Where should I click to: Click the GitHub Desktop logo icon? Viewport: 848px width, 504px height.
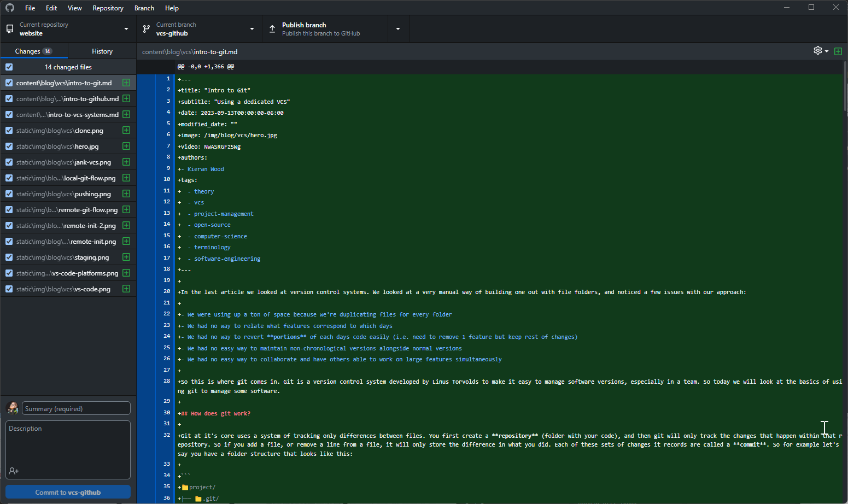(x=9, y=8)
